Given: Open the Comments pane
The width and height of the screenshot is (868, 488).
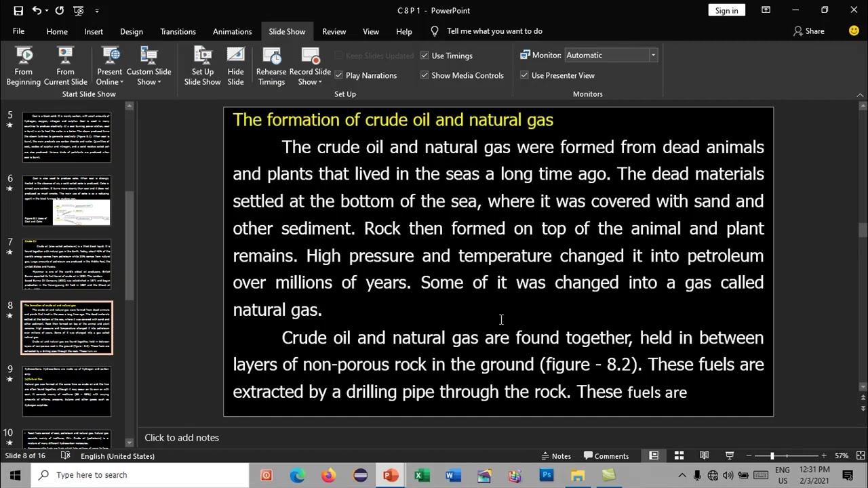Looking at the screenshot, I should (x=606, y=455).
